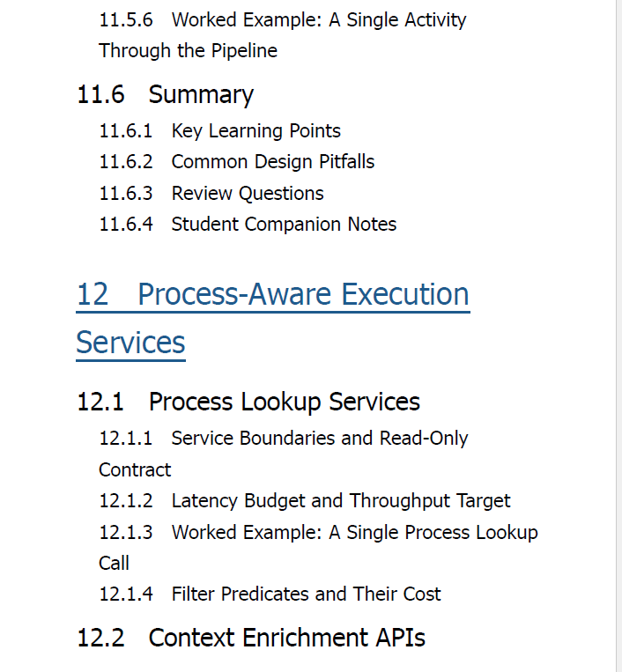The image size is (622, 672).
Task: Click 'Through the Pipeline' continuation line
Action: coord(189,51)
